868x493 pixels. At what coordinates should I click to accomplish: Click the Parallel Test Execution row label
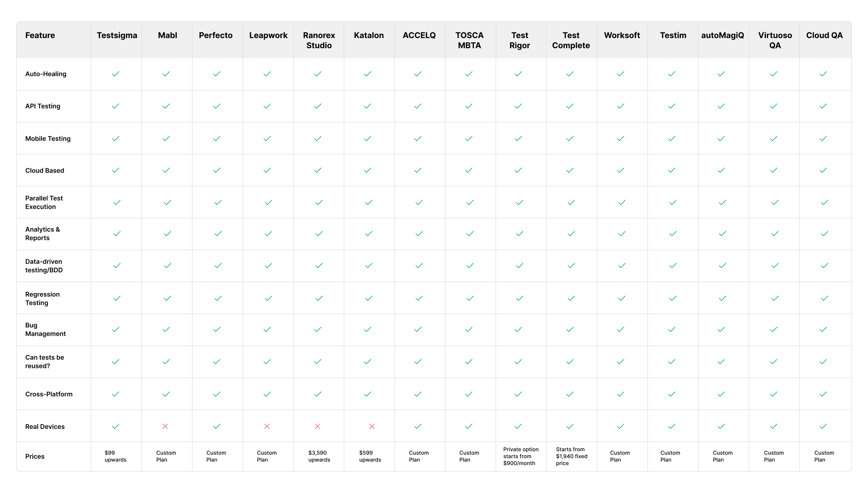coord(44,202)
